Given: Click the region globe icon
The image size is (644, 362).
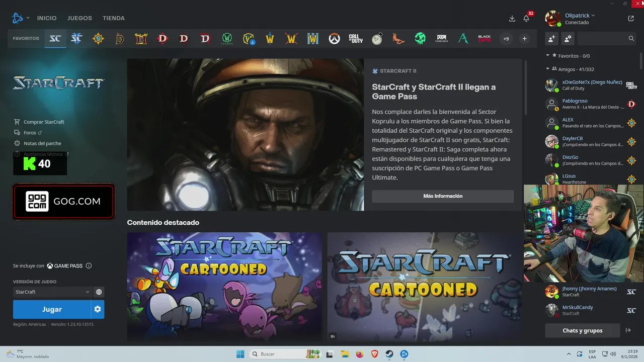Looking at the screenshot, I should coord(99,292).
